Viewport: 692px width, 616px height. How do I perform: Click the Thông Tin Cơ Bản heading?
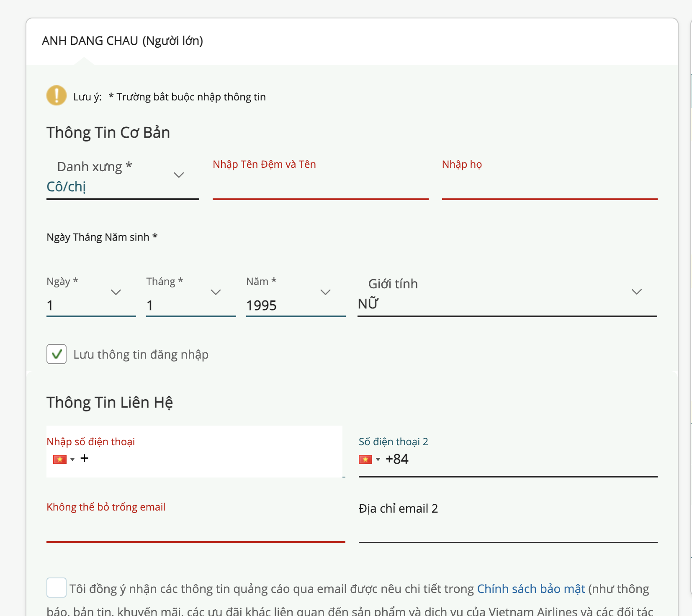[108, 133]
